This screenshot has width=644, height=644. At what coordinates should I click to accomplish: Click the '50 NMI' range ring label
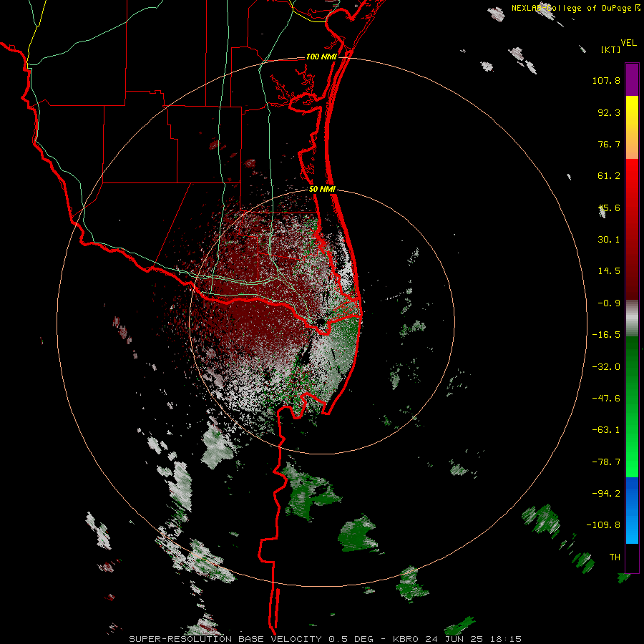[322, 189]
